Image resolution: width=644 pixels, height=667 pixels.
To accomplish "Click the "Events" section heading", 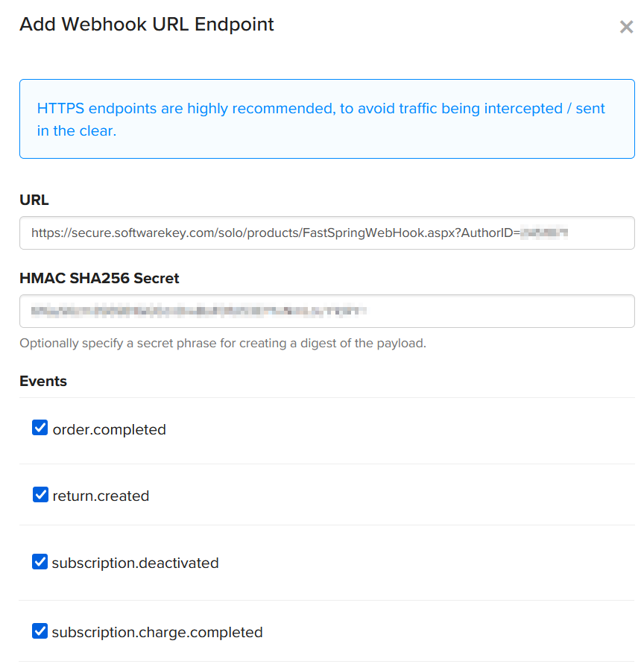I will click(x=43, y=381).
